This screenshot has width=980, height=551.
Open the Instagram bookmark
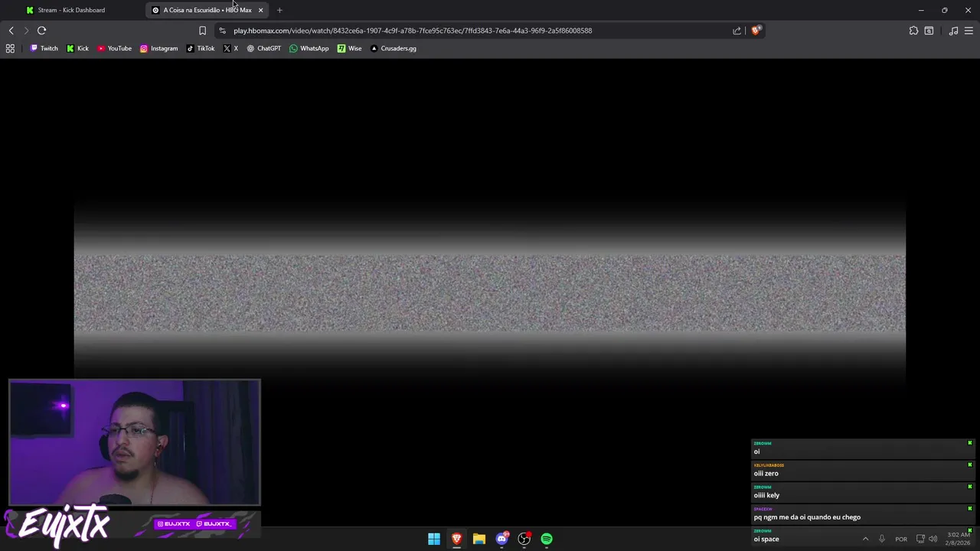(x=158, y=48)
